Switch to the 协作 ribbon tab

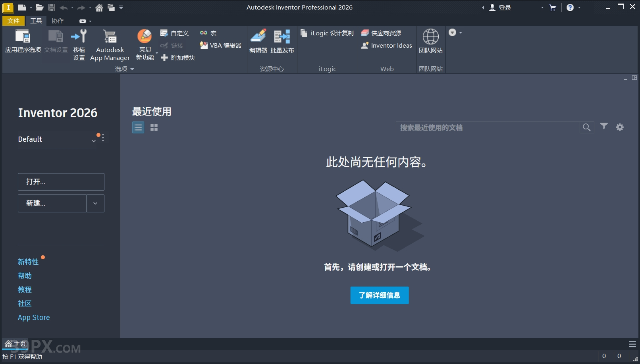(x=58, y=21)
